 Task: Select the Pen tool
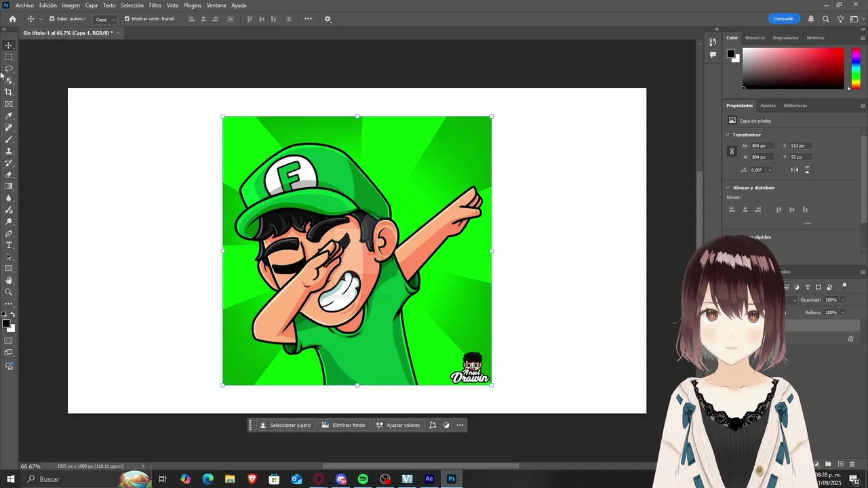click(9, 233)
